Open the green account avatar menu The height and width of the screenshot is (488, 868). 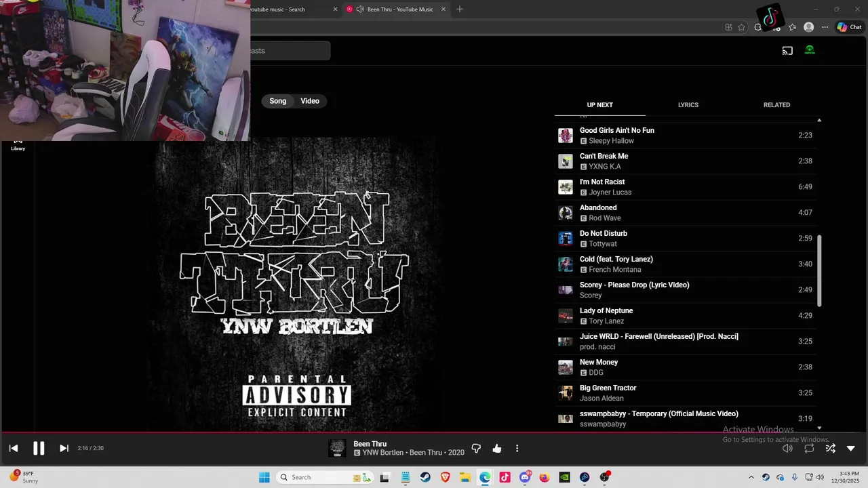(x=810, y=50)
